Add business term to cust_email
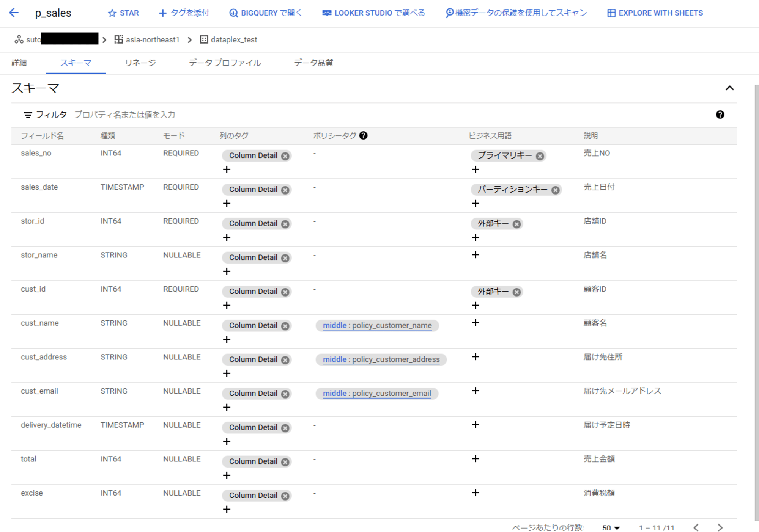759x532 pixels. click(475, 391)
